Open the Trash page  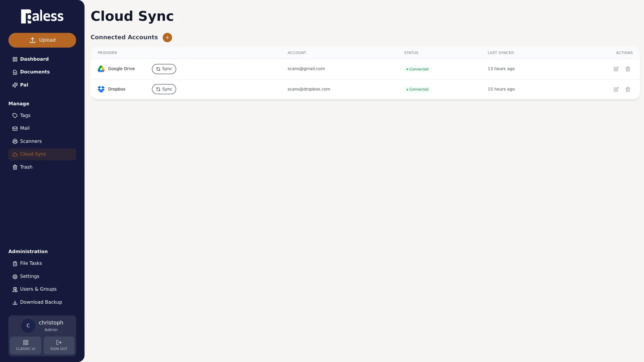[42, 167]
